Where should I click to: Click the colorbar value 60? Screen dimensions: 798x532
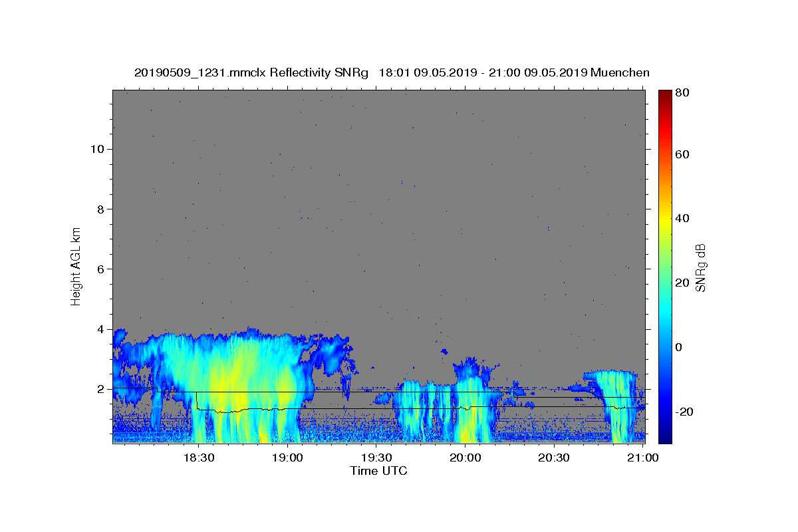click(x=682, y=154)
